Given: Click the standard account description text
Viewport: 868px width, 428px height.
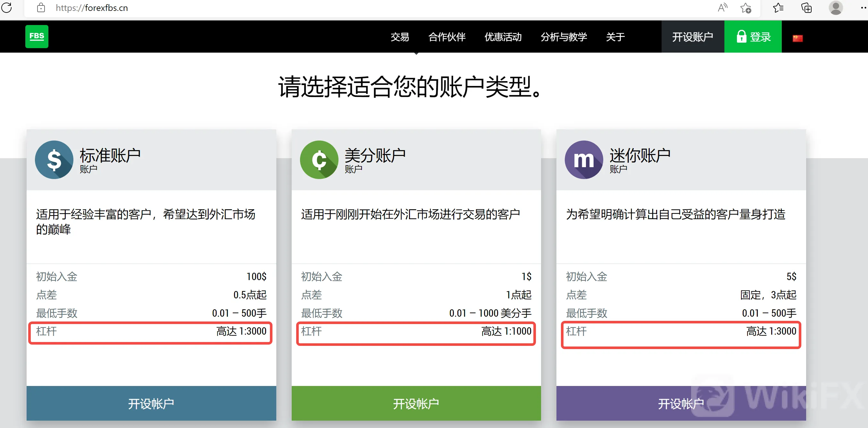Looking at the screenshot, I should pyautogui.click(x=146, y=222).
